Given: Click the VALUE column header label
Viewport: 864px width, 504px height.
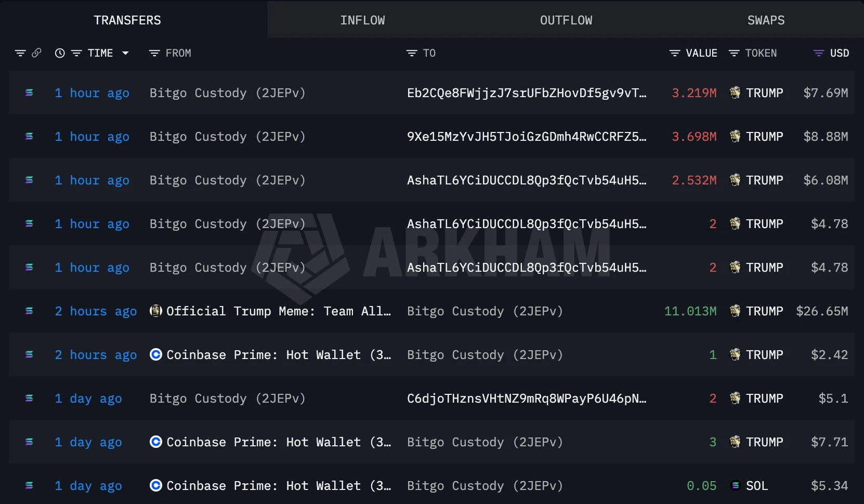Looking at the screenshot, I should (x=701, y=53).
